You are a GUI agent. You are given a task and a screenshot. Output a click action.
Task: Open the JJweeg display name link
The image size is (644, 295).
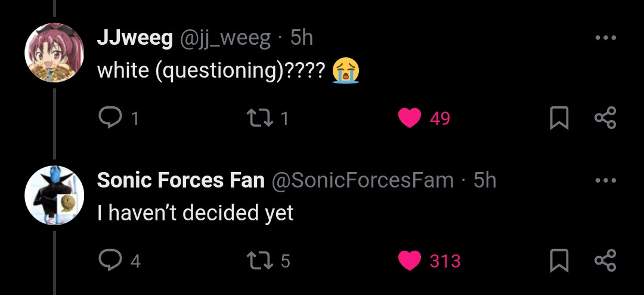[x=135, y=39]
